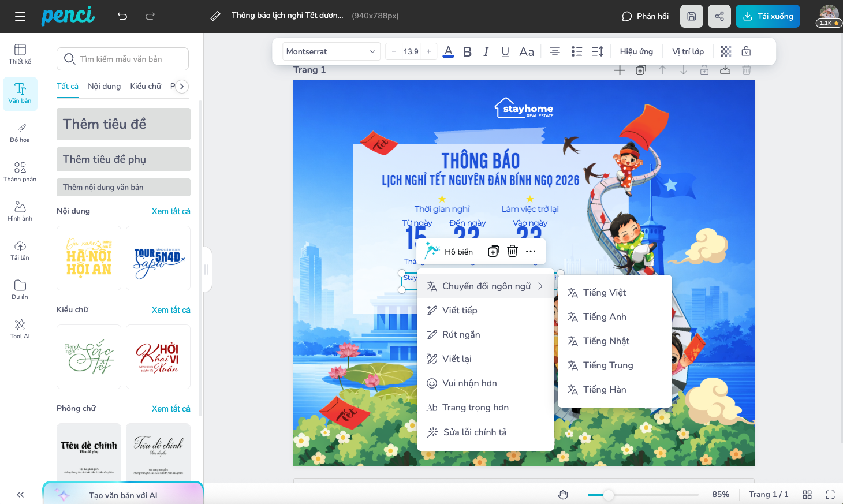The image size is (843, 504).
Task: Expand Chuyển đổi ngôn ngữ submenu
Action: click(485, 286)
